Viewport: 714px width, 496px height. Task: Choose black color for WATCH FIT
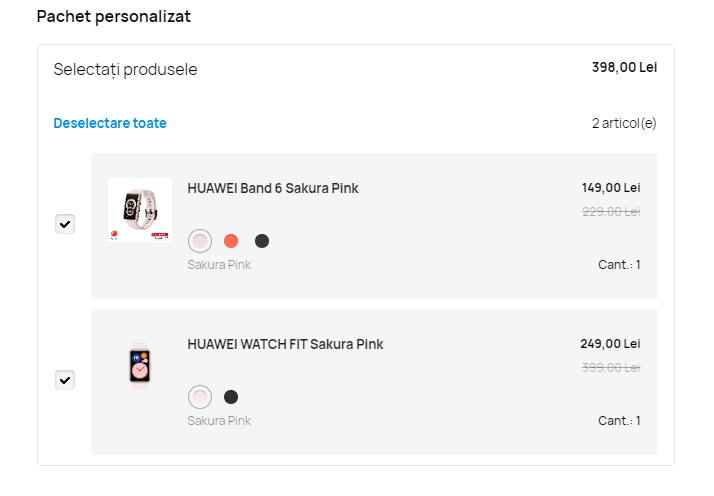click(x=231, y=397)
